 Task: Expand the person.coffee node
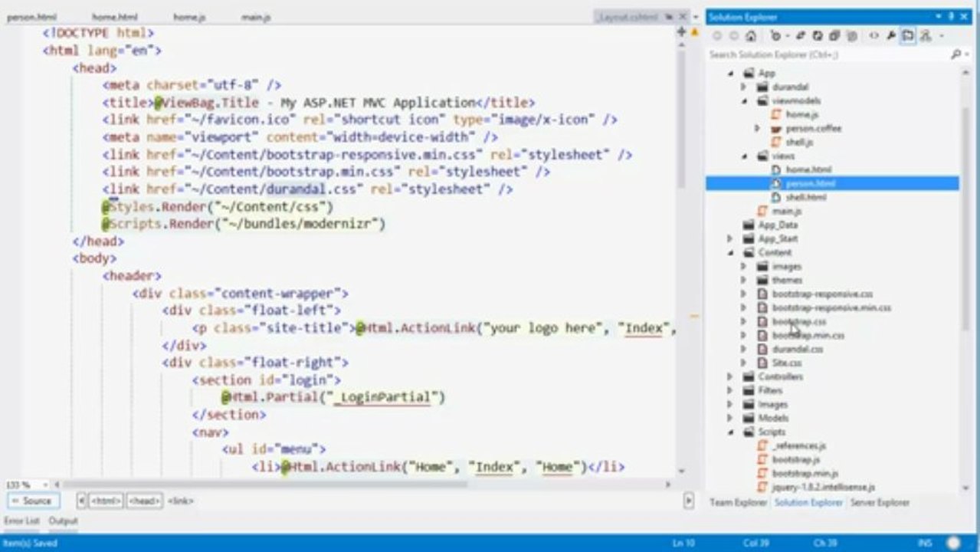tap(757, 129)
